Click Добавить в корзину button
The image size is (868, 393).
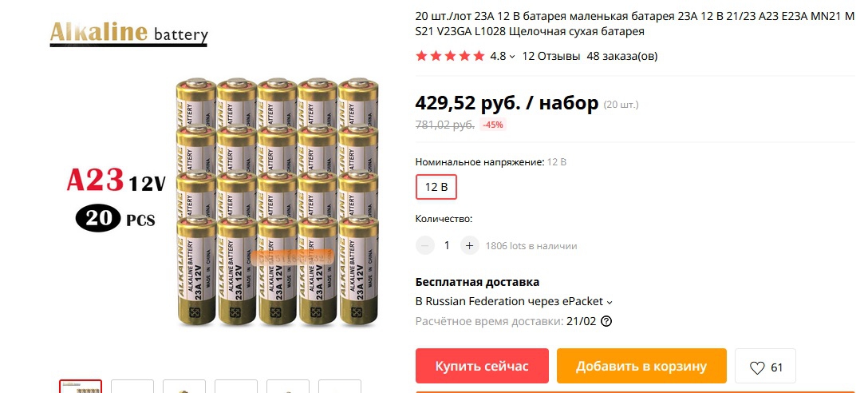[641, 366]
